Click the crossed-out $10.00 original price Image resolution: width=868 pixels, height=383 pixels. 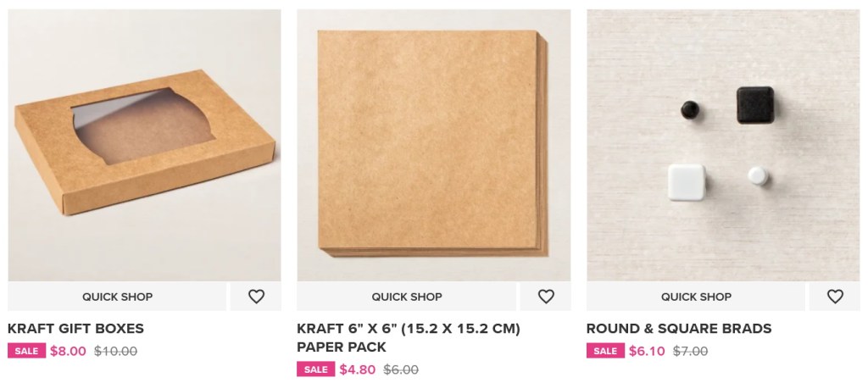click(x=115, y=351)
